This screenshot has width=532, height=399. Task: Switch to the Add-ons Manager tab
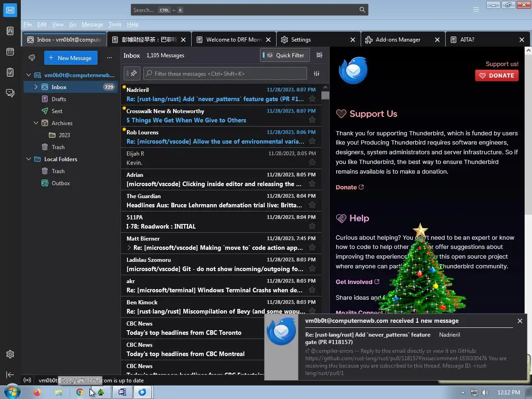point(398,40)
